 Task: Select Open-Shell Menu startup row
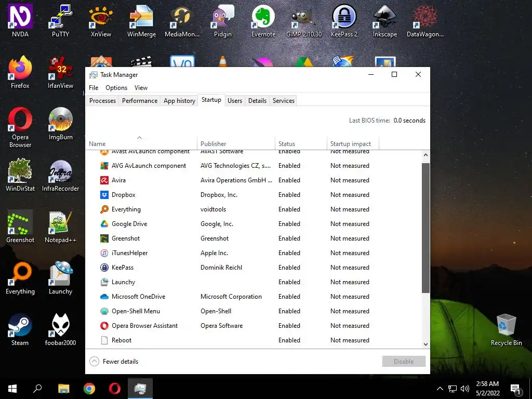click(x=254, y=311)
